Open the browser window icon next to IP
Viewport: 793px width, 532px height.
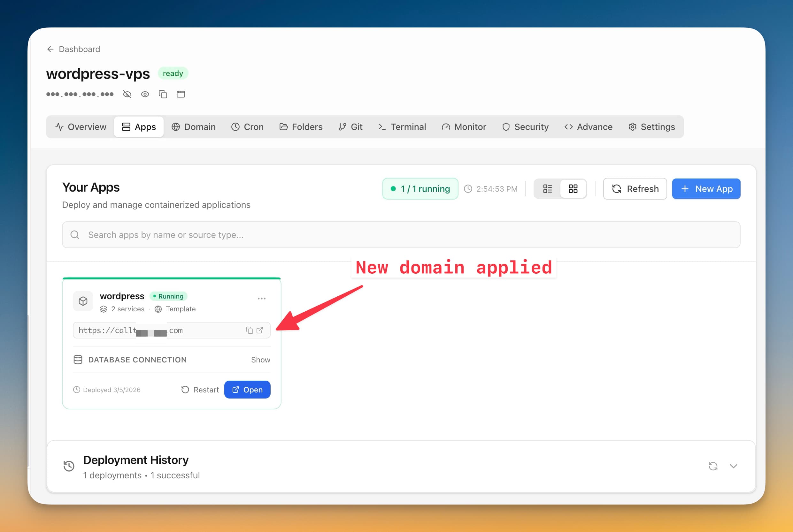(x=181, y=94)
